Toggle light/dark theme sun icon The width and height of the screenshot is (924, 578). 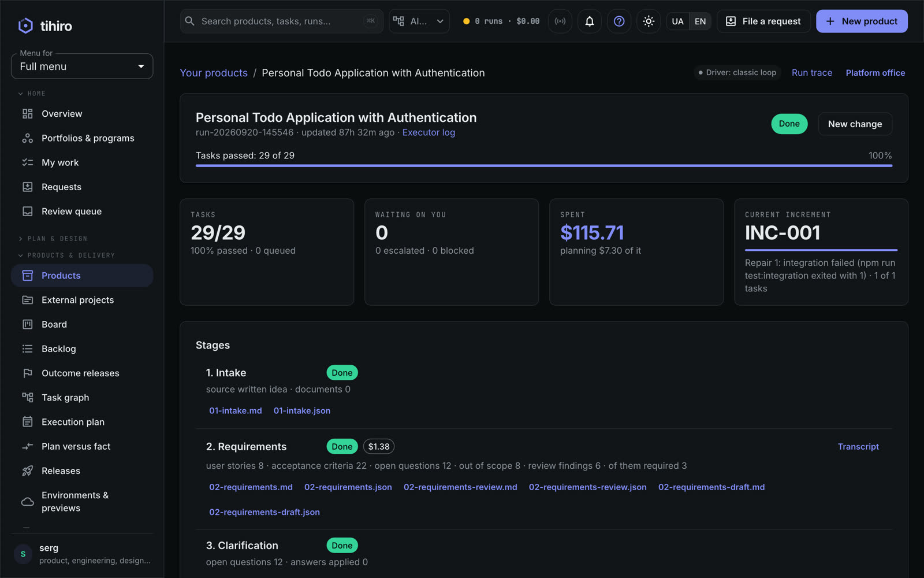(649, 21)
